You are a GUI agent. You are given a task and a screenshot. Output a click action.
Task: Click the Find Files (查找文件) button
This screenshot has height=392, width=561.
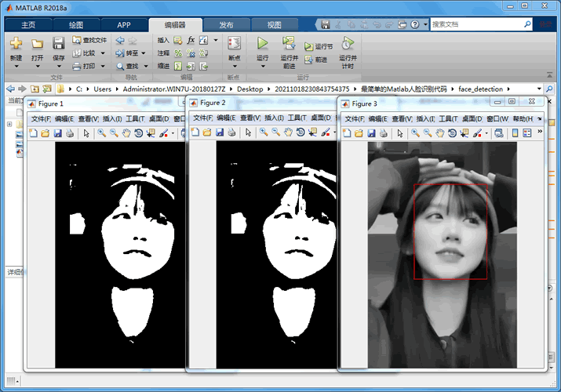click(89, 40)
